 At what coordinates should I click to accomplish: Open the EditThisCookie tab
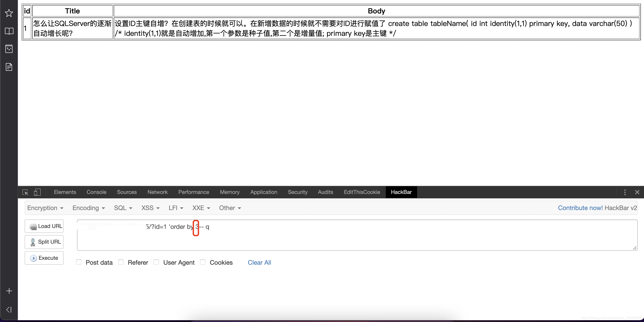(362, 192)
